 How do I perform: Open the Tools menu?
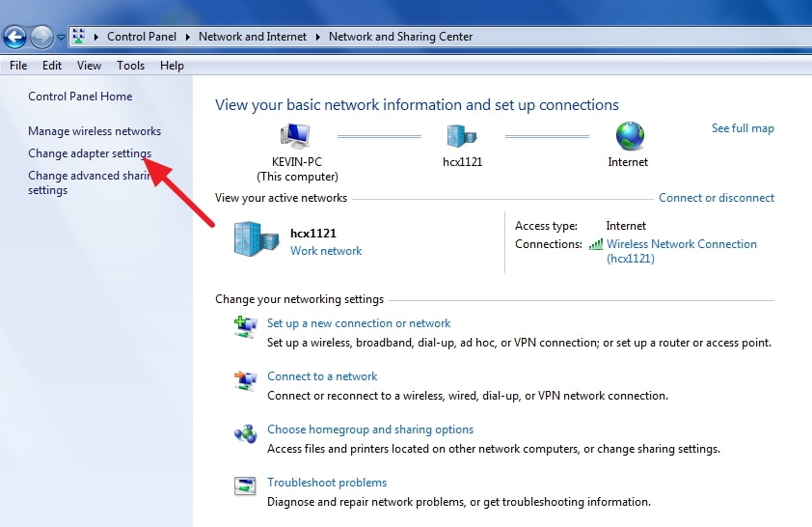point(130,66)
